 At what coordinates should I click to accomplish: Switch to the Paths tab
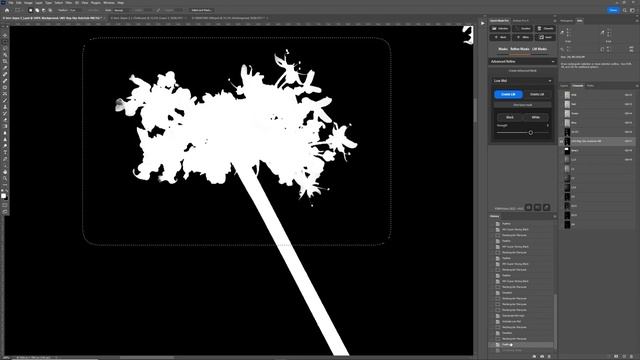[x=591, y=86]
